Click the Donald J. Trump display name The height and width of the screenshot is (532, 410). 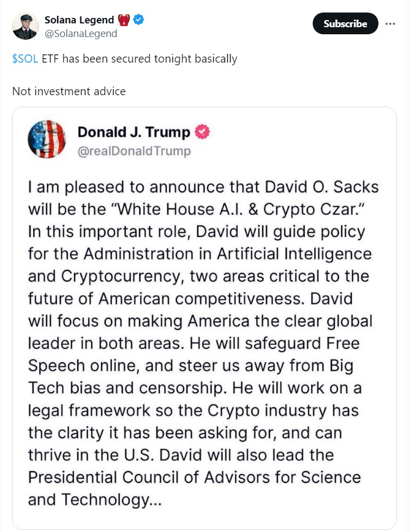(x=134, y=132)
